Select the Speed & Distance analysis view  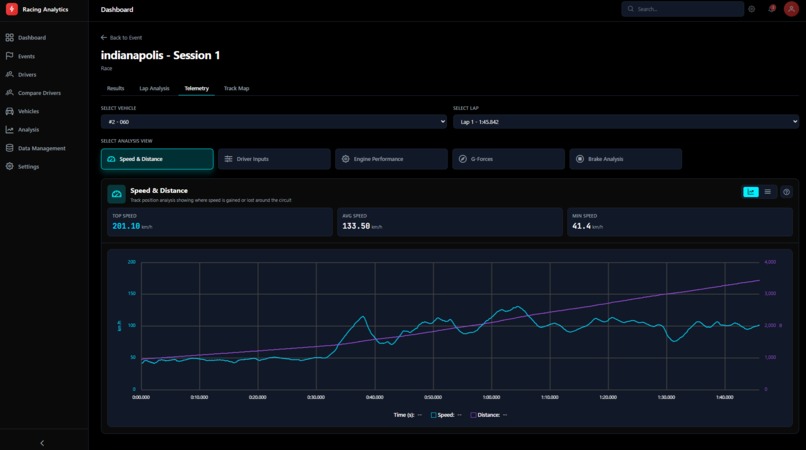157,159
